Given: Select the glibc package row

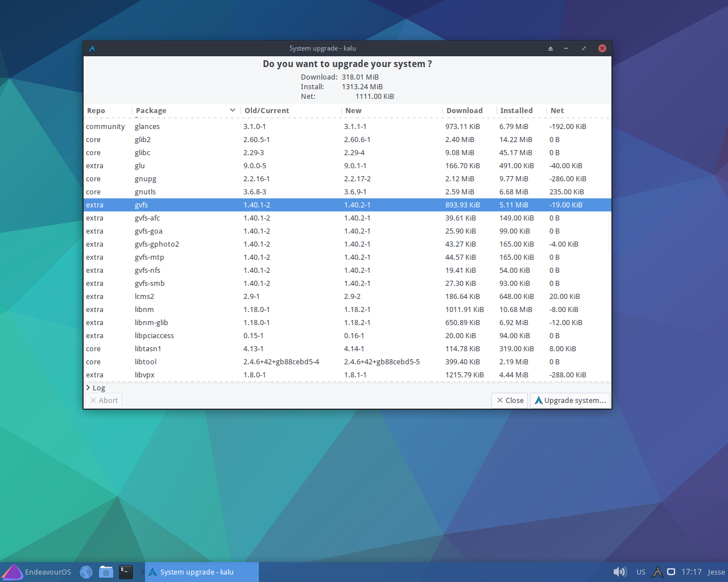Looking at the screenshot, I should pos(347,152).
